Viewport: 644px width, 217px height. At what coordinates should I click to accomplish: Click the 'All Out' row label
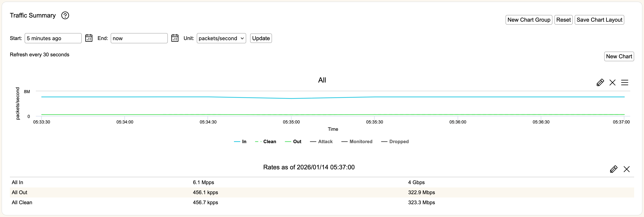pyautogui.click(x=19, y=193)
